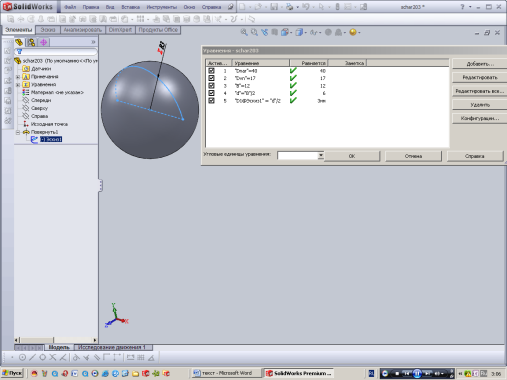The width and height of the screenshot is (507, 380).
Task: Click the Добавить button in equations dialog
Action: pyautogui.click(x=480, y=64)
